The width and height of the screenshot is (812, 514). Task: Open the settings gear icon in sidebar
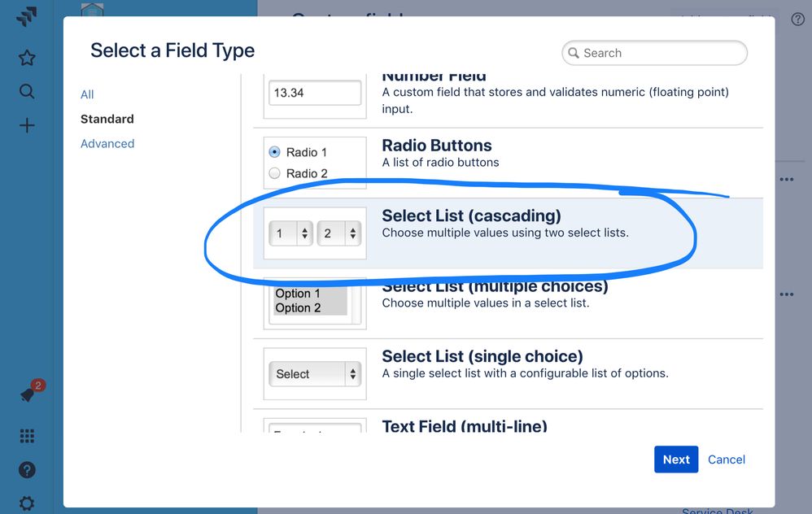pos(27,503)
